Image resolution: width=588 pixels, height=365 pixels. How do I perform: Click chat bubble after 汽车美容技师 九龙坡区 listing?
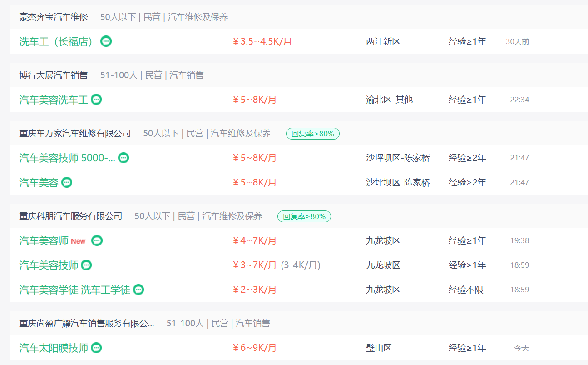pyautogui.click(x=86, y=265)
